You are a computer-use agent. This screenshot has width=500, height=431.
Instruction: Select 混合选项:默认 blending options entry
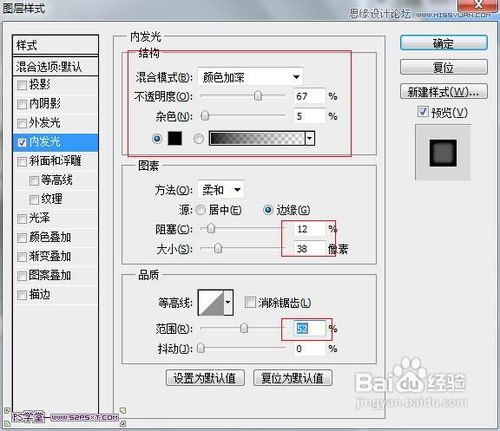click(55, 66)
